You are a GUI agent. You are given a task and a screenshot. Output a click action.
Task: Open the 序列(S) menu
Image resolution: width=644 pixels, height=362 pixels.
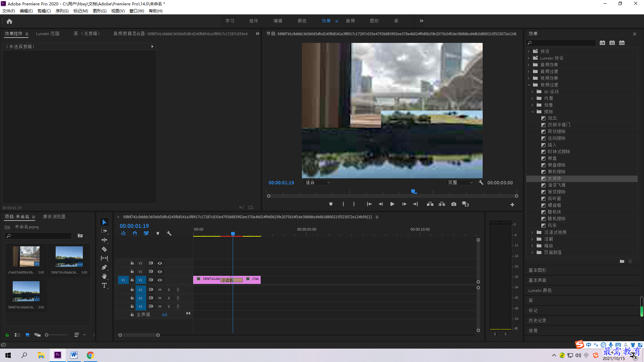(x=62, y=11)
